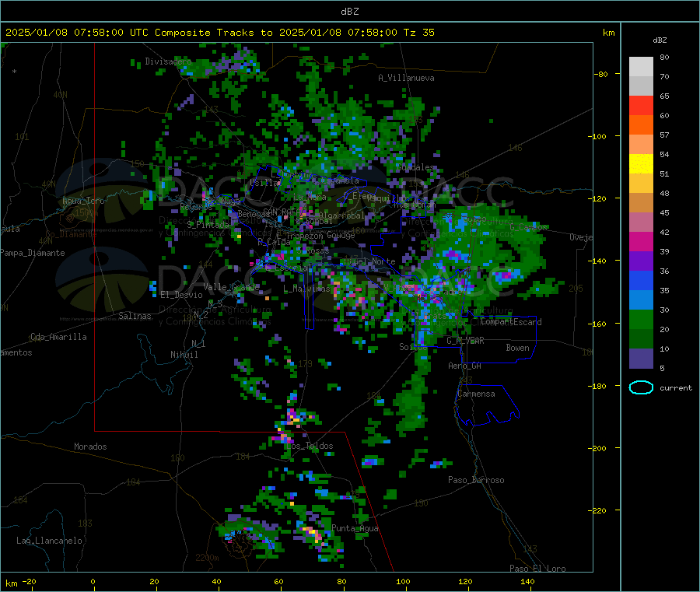This screenshot has height=592, width=700.
Task: Click the -220 km vertical axis tick label
Action: point(597,510)
